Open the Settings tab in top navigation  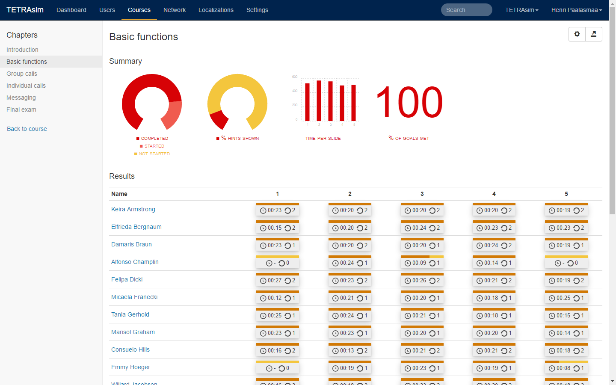[257, 10]
